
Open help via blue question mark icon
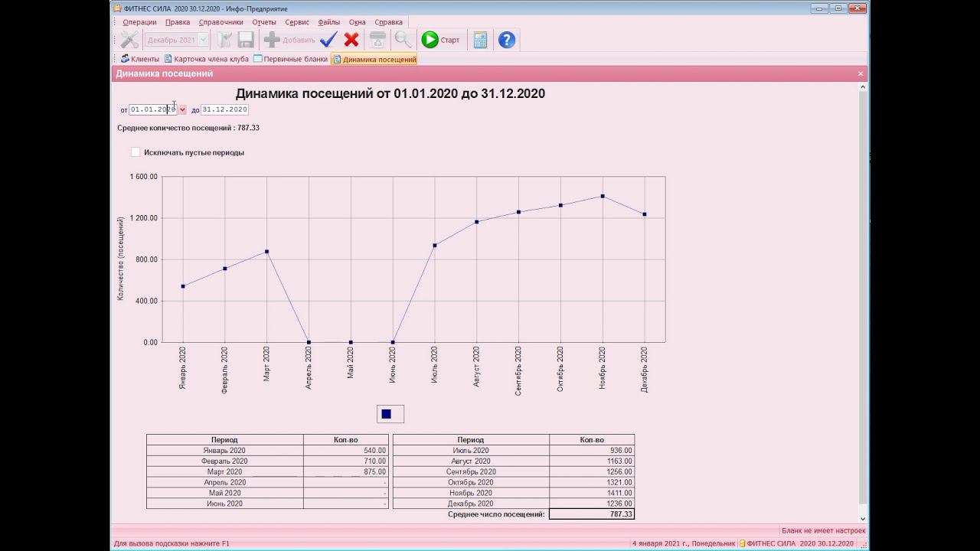pos(507,40)
